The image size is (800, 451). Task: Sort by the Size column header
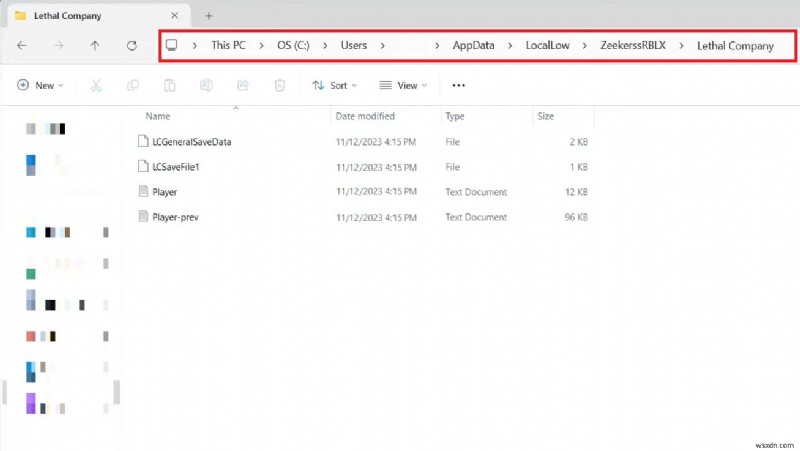[545, 116]
